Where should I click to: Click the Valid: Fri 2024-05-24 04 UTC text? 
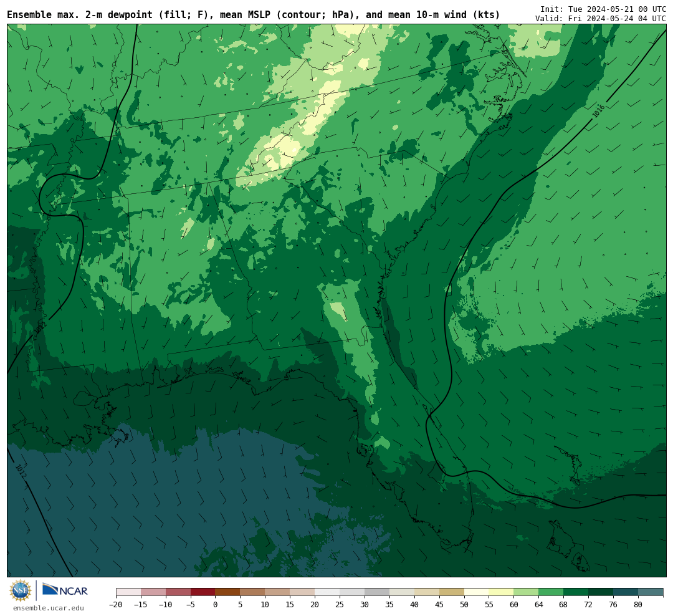[601, 19]
